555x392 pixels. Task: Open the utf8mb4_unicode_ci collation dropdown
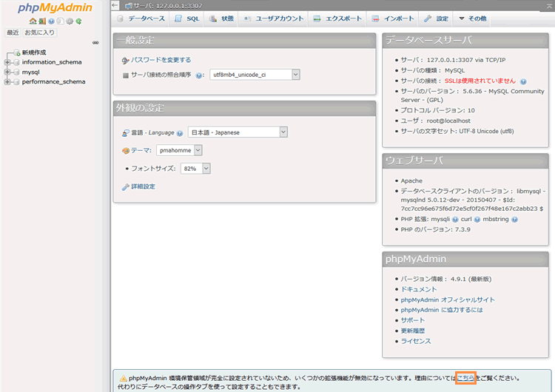pos(255,75)
